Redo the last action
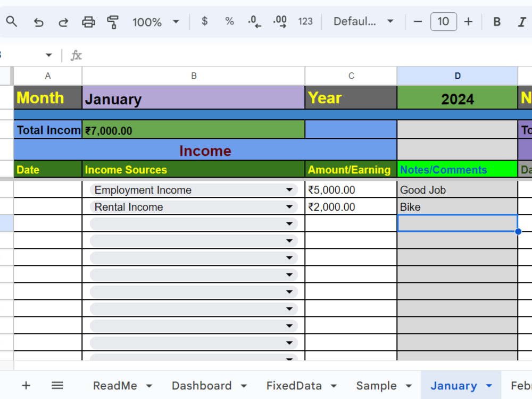This screenshot has height=399, width=532. click(x=63, y=22)
